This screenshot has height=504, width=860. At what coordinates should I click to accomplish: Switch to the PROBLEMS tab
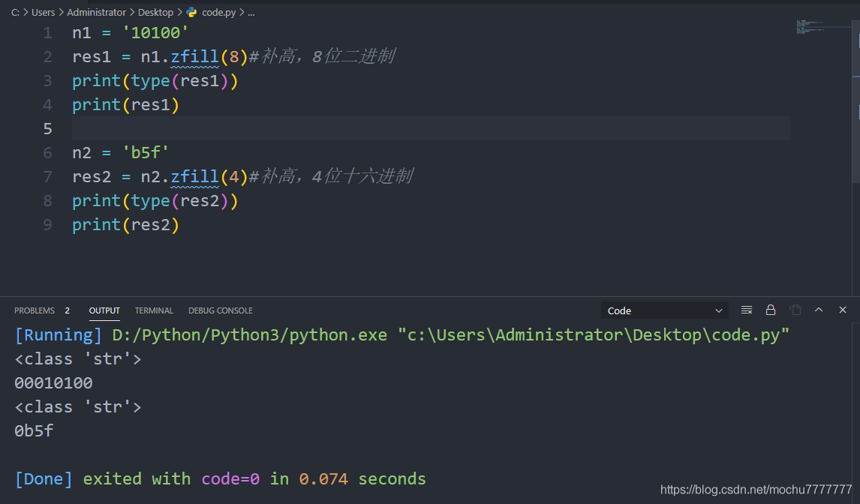pyautogui.click(x=35, y=310)
